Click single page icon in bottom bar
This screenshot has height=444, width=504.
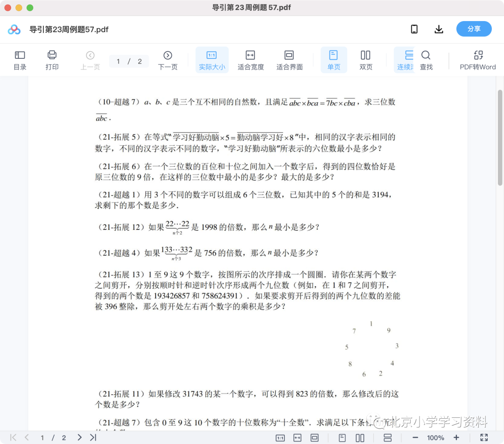click(x=342, y=438)
